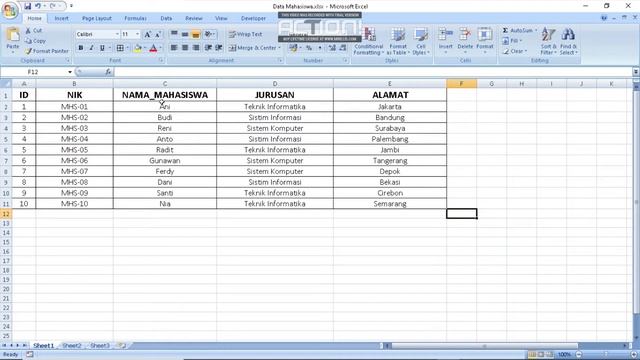Cut the selection
Viewport: 640px width, 360px height.
coord(33,31)
